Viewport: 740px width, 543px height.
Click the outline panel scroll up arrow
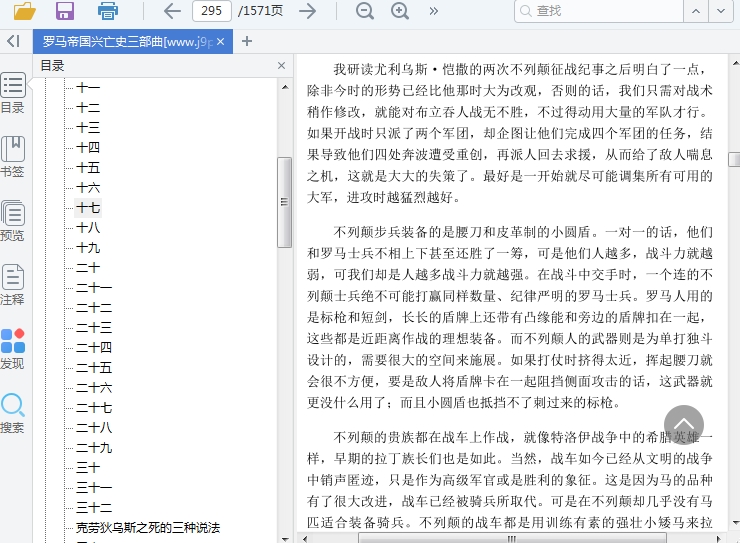pos(285,87)
